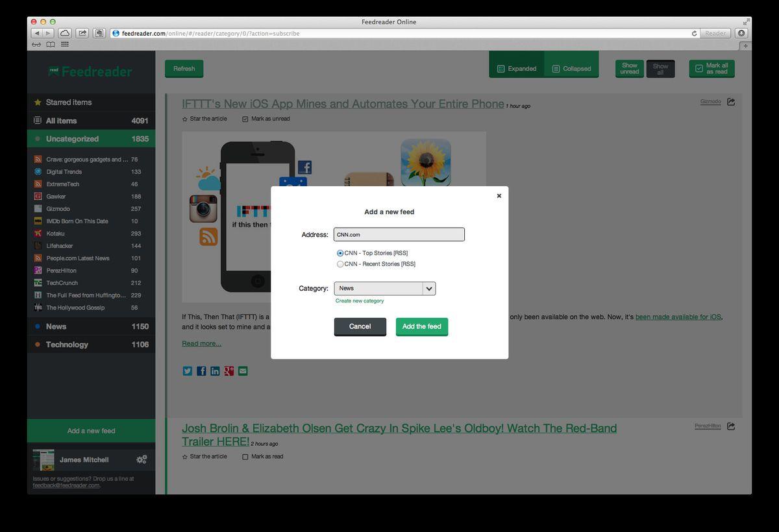This screenshot has height=532, width=779.
Task: Open the Category dropdown showing News
Action: 384,288
